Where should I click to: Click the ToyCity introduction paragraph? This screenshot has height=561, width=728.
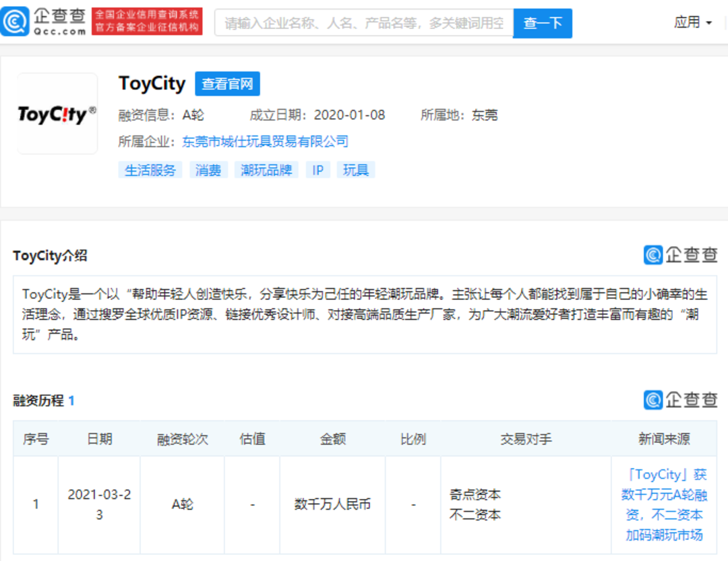click(x=365, y=314)
